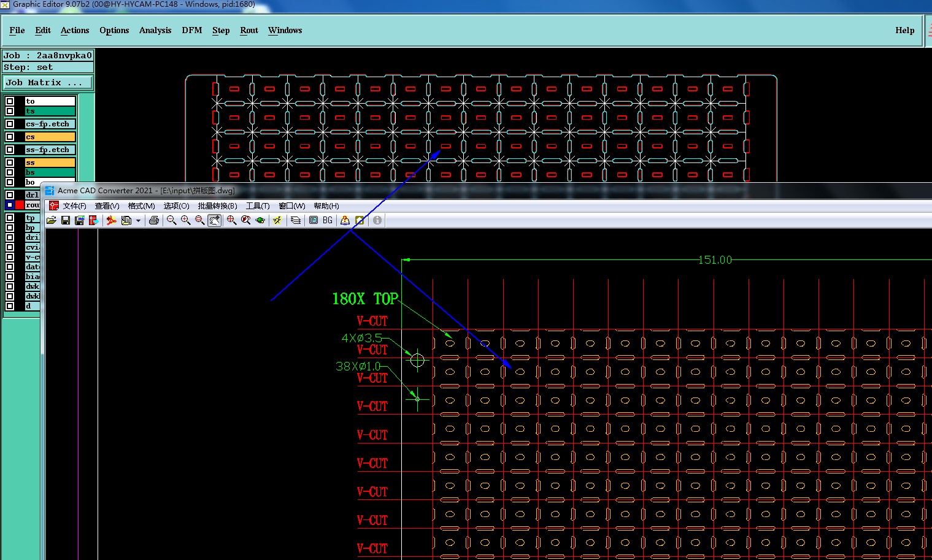
Task: Click the copy pages icon in Acme toolbar
Action: point(126,220)
